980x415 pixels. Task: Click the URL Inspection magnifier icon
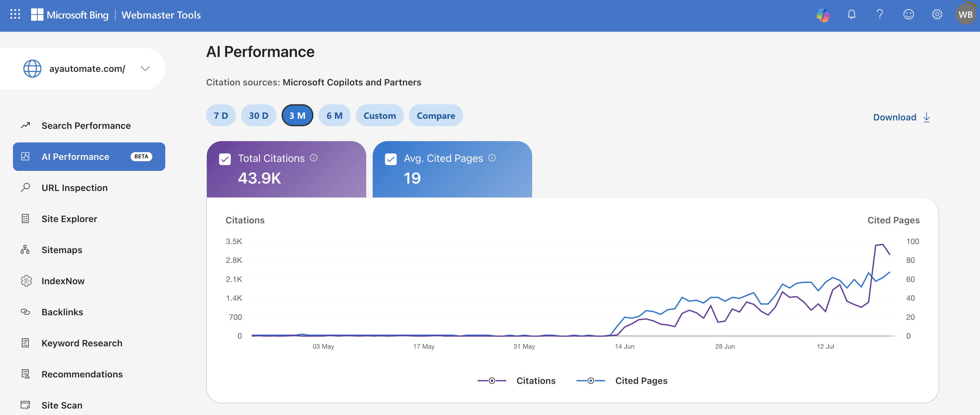(26, 187)
